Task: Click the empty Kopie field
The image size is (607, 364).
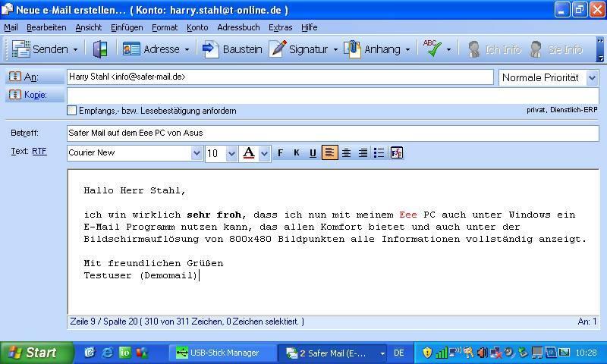Action: [333, 95]
